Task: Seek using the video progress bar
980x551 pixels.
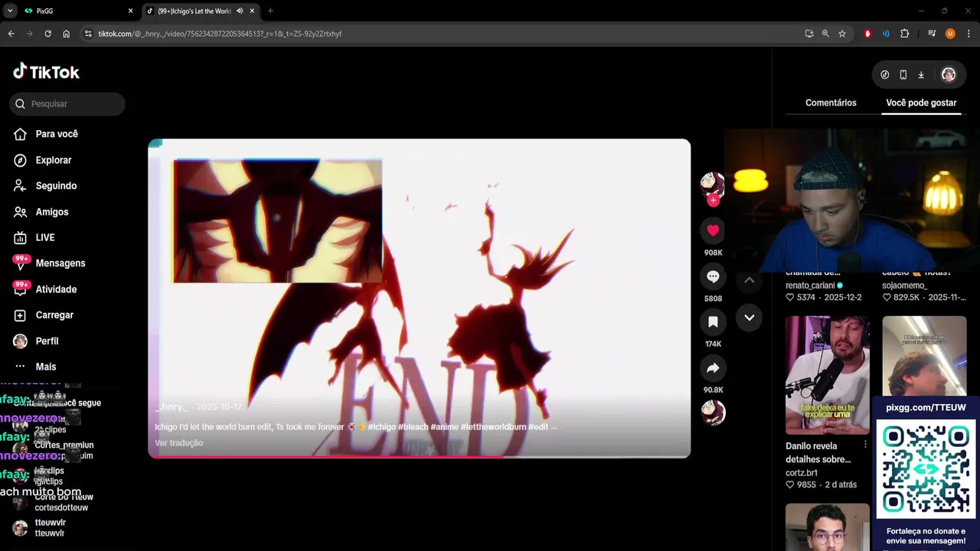Action: (x=419, y=457)
